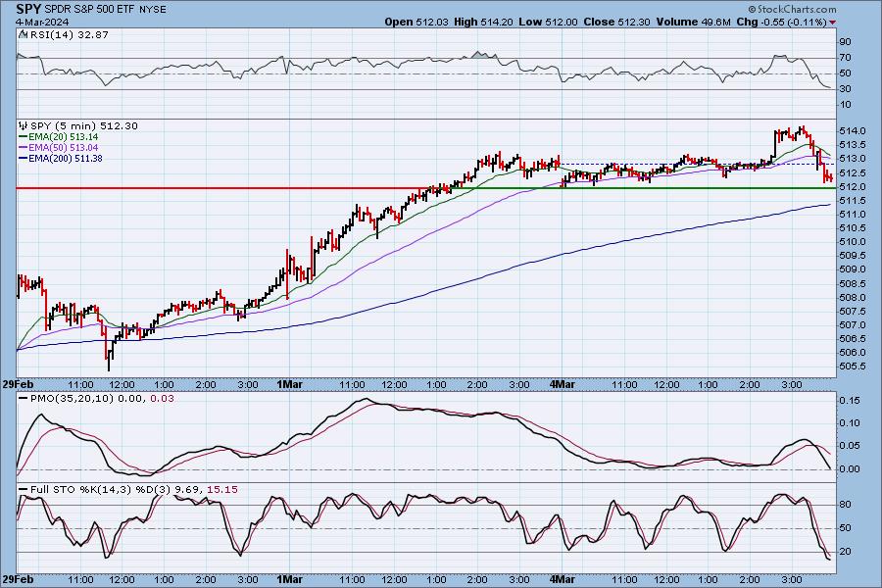
Task: Click the green EMA(20) legend line swatch
Action: coord(24,137)
